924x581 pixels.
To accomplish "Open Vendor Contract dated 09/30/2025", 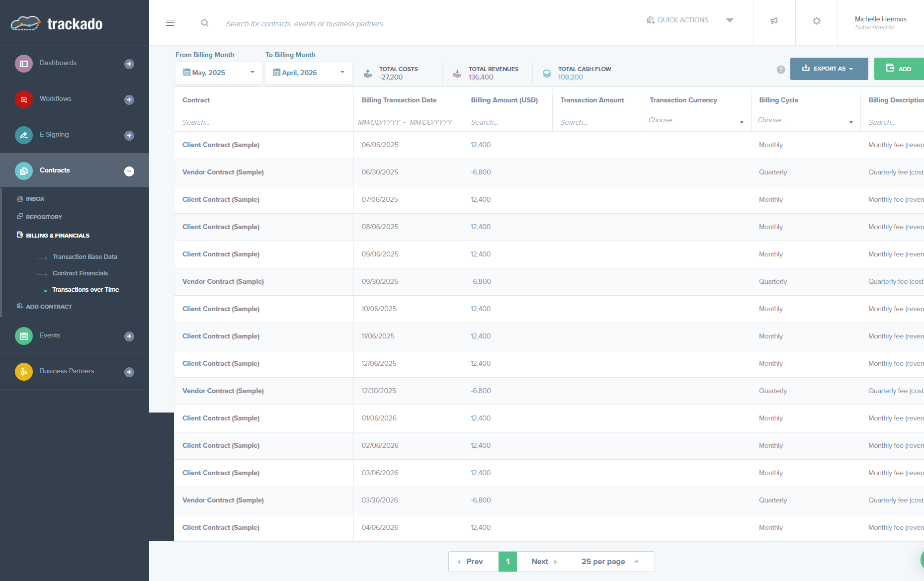I will pyautogui.click(x=223, y=282).
